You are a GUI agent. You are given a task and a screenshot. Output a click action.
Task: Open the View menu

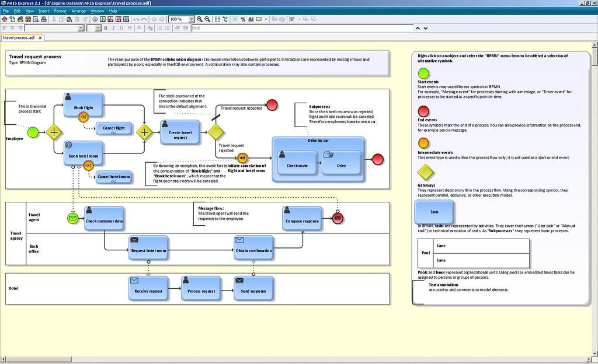pos(30,11)
